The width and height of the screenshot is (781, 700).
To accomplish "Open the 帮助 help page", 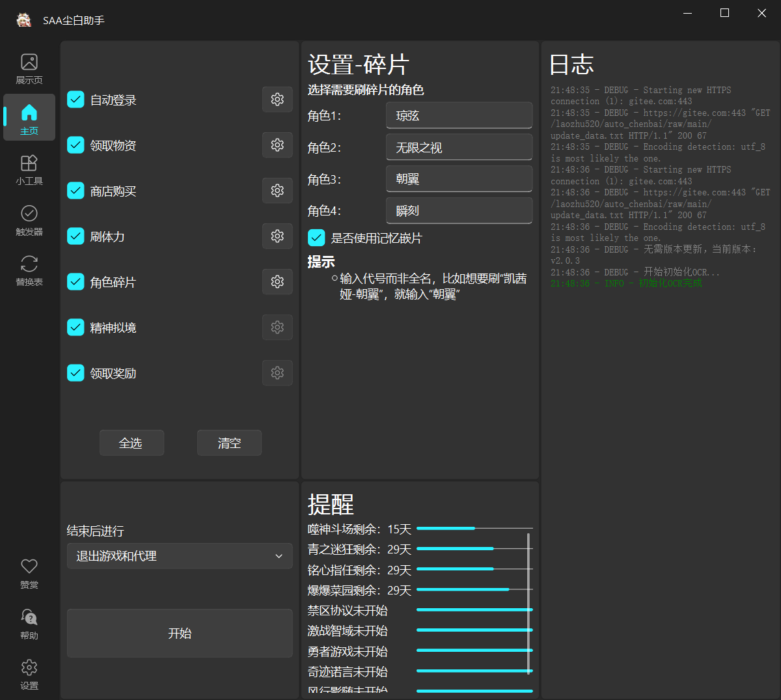I will pyautogui.click(x=29, y=624).
